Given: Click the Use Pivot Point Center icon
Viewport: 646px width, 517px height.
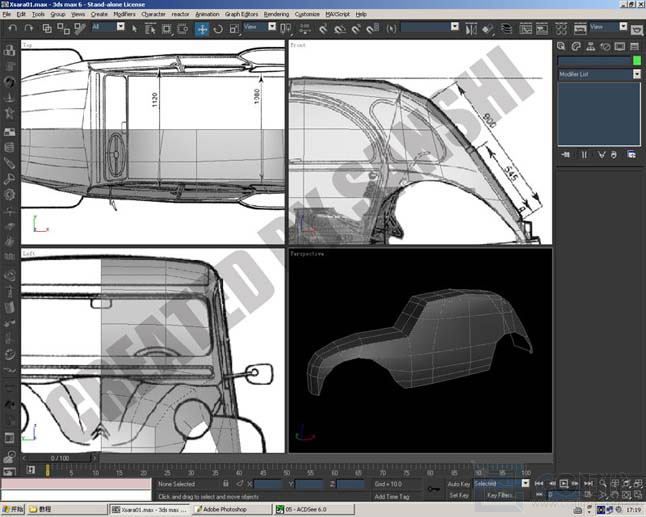Looking at the screenshot, I should point(285,28).
